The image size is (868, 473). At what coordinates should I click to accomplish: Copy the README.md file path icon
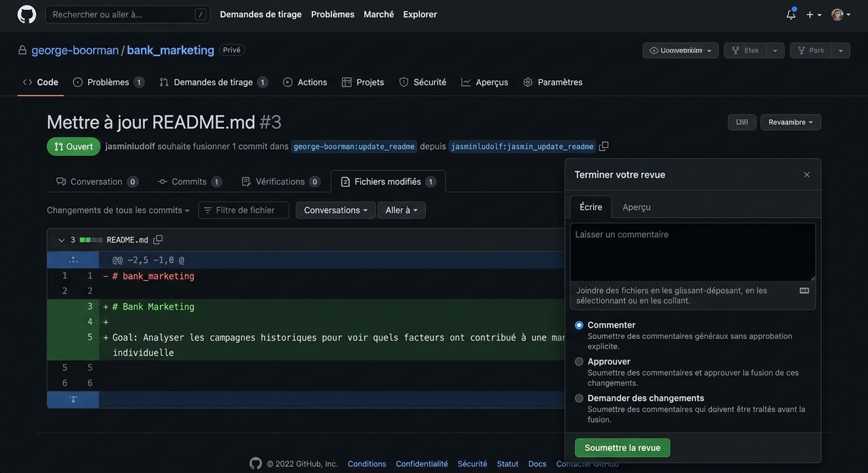coord(158,240)
